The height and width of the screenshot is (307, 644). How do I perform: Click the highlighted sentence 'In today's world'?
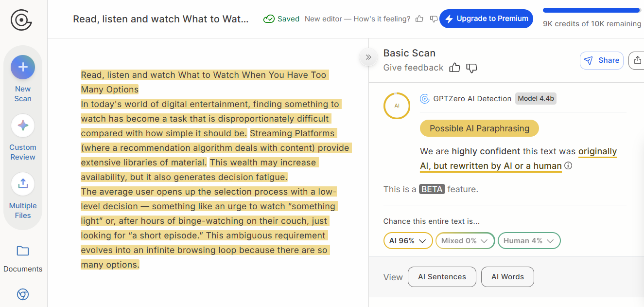coord(210,119)
